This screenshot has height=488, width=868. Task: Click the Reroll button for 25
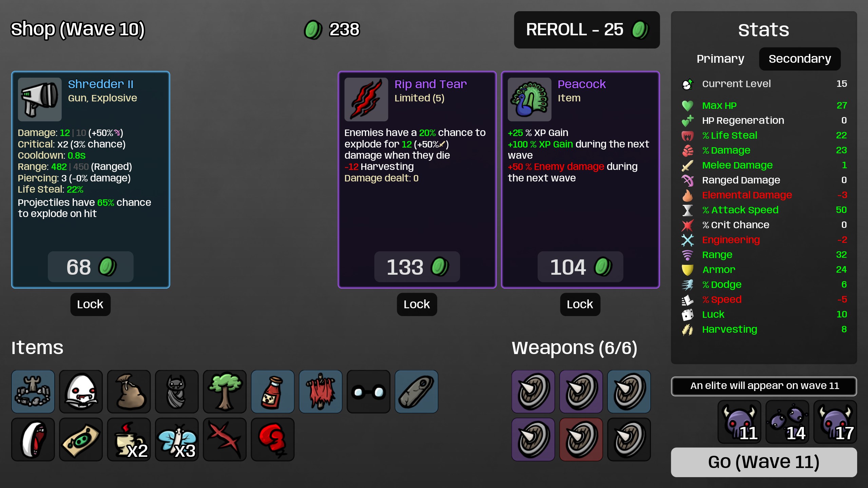(x=587, y=30)
